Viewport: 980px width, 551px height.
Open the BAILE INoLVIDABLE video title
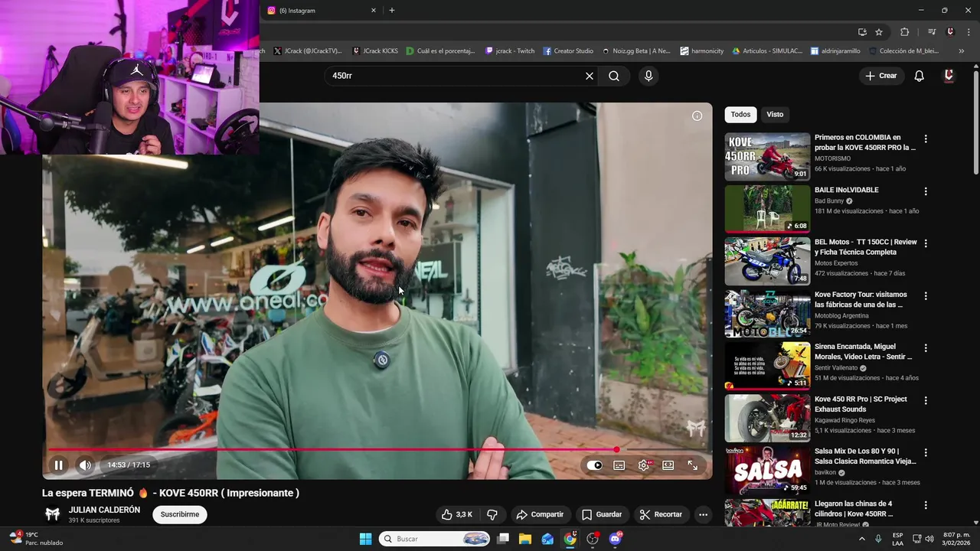pyautogui.click(x=846, y=190)
